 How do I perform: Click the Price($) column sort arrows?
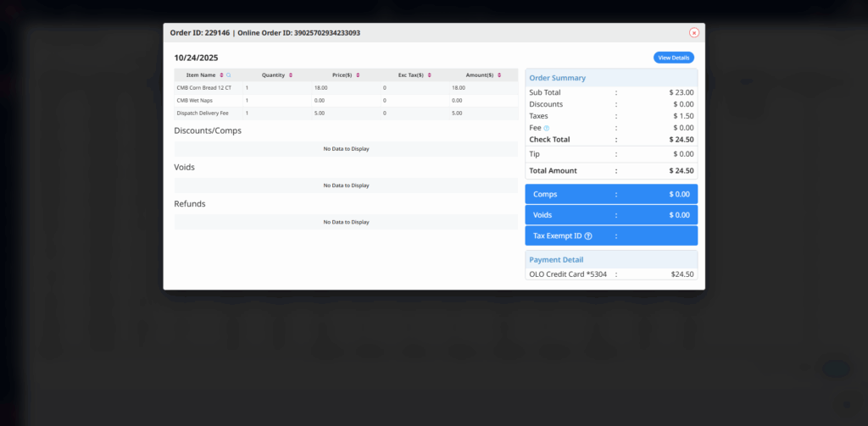pyautogui.click(x=359, y=75)
